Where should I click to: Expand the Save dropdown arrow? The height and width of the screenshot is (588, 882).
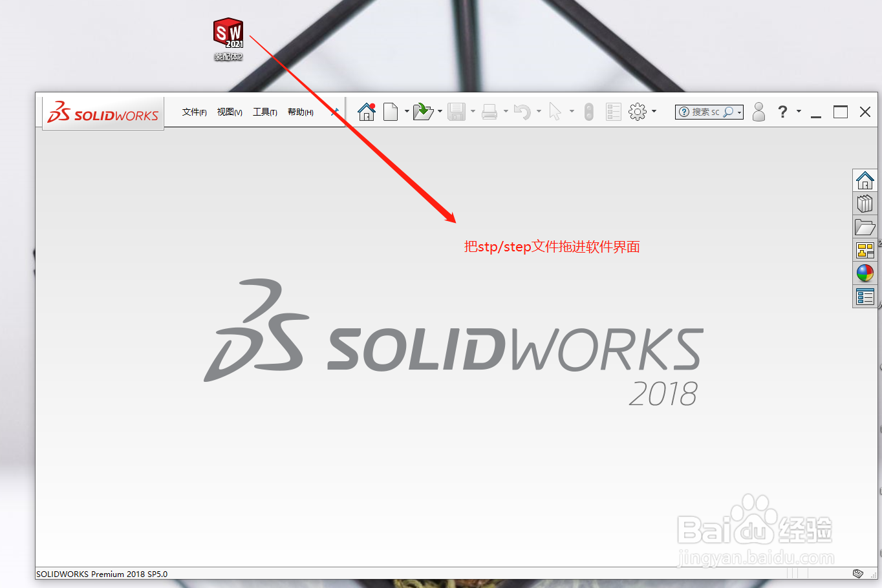click(x=473, y=112)
